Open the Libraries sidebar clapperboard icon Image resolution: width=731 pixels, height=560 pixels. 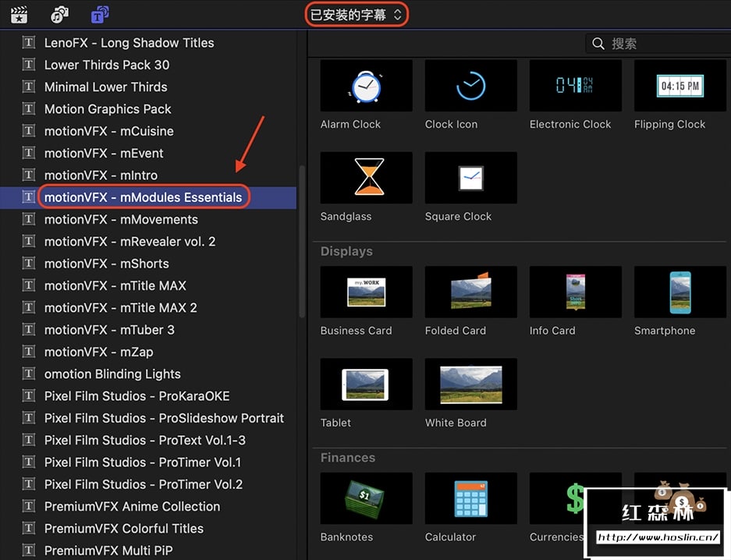tap(20, 15)
